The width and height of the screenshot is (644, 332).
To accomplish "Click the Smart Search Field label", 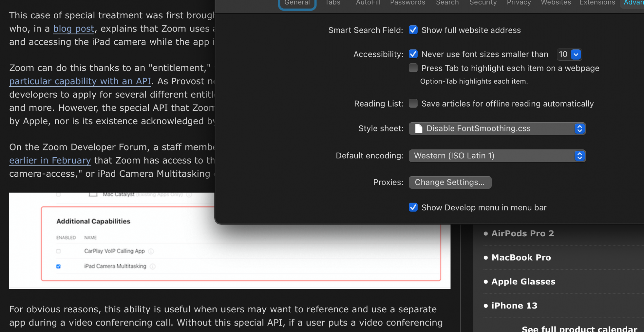I will (x=365, y=30).
